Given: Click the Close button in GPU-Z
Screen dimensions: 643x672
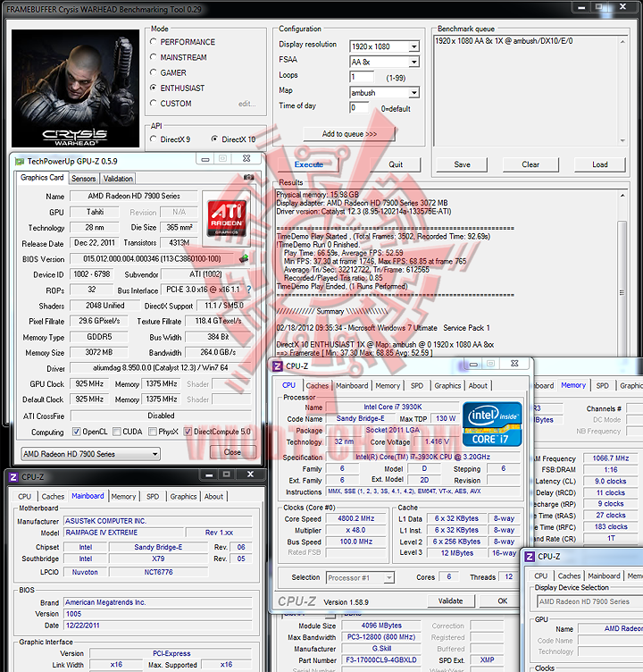Looking at the screenshot, I should coord(232,452).
